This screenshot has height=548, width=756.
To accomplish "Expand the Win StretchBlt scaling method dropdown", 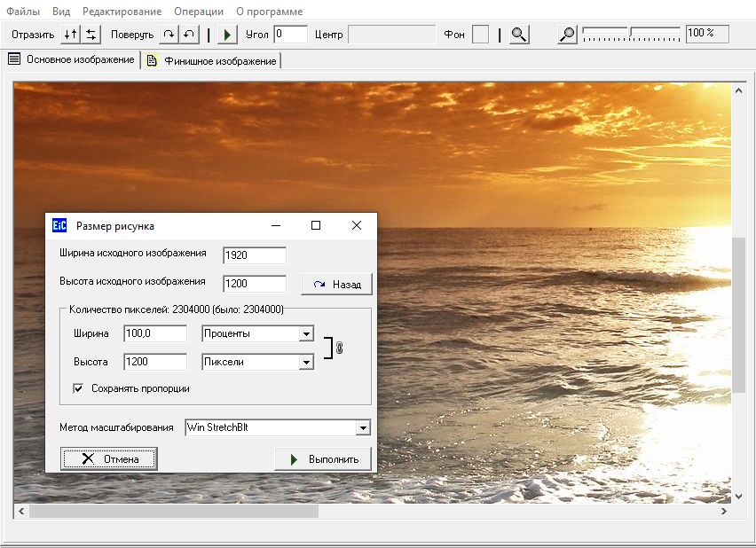I will (x=362, y=427).
